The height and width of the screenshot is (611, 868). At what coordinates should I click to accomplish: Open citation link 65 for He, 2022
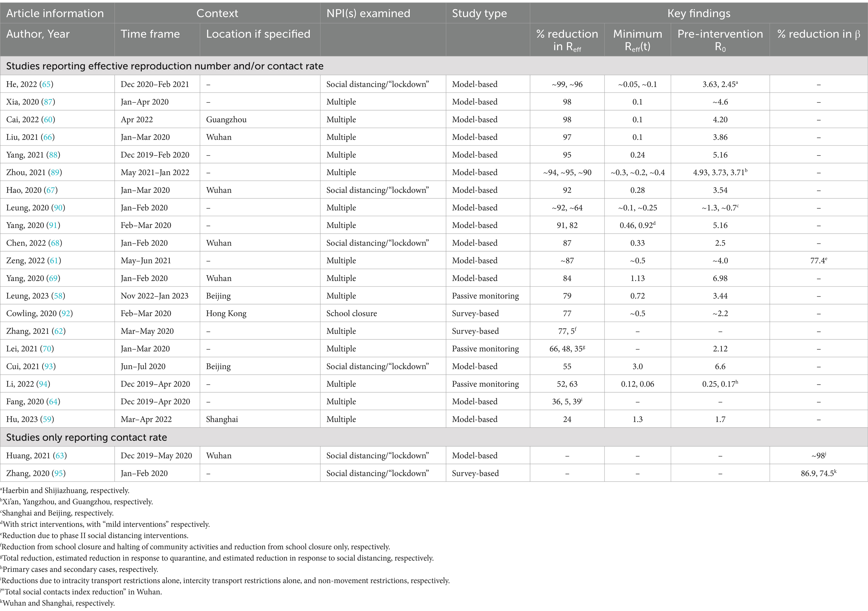[x=47, y=84]
